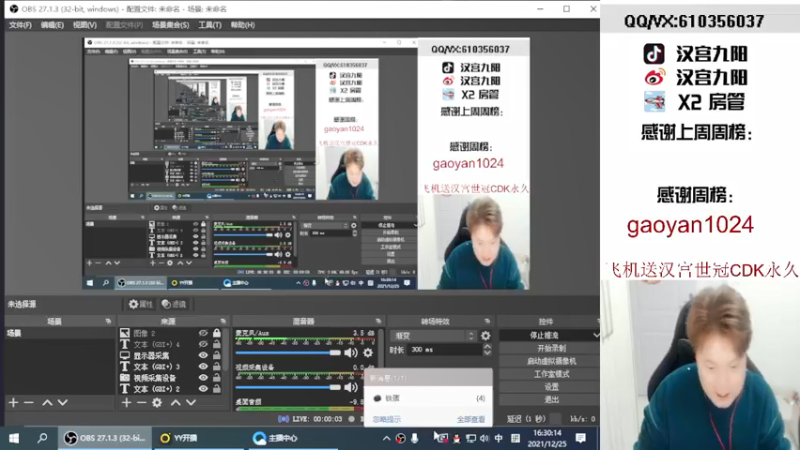Open the 场景集合(S) menu
This screenshot has height=450, width=800.
[170, 25]
